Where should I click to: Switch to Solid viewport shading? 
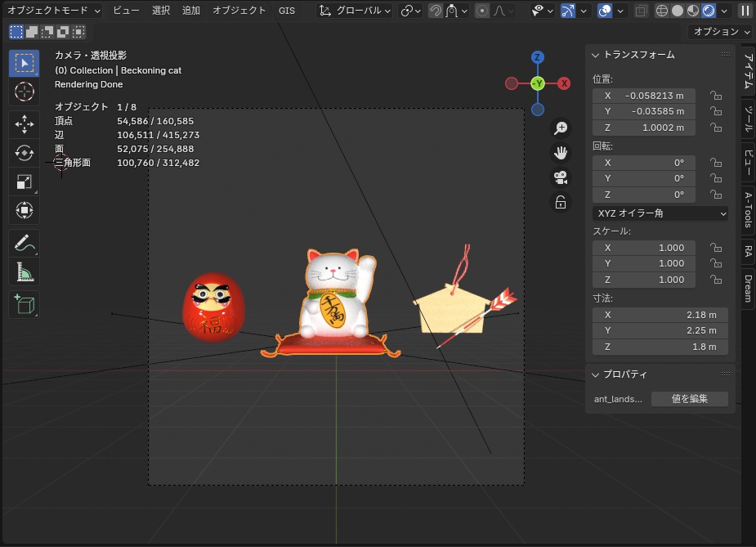(676, 10)
